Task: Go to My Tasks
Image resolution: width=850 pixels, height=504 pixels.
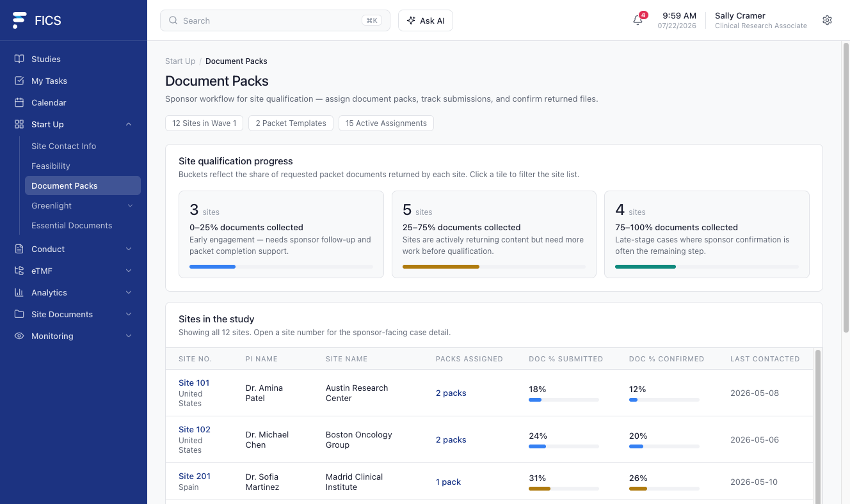Action: [x=74, y=81]
